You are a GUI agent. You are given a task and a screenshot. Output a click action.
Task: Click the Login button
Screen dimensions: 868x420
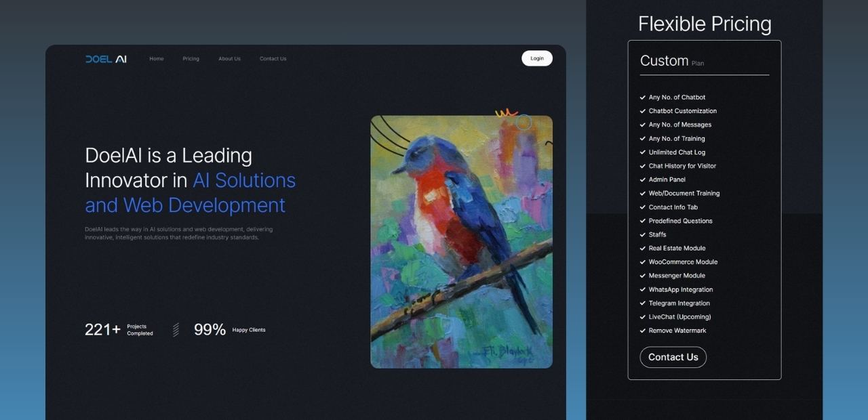(537, 58)
